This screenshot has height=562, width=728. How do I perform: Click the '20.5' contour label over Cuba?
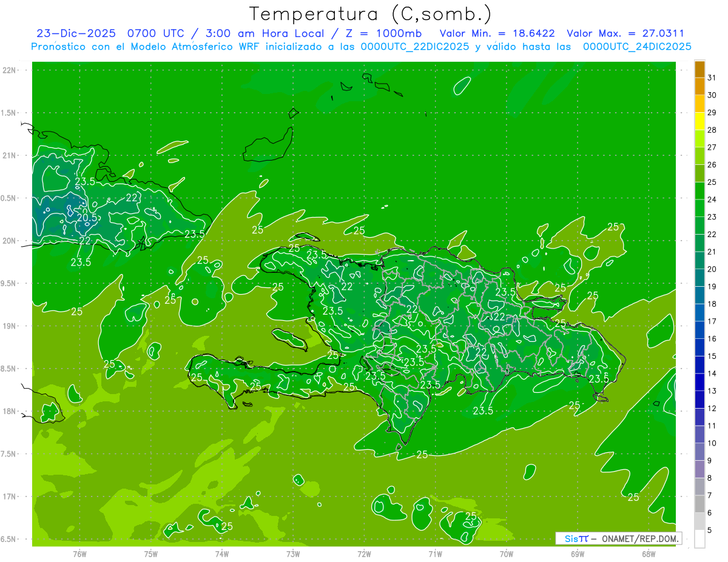coord(87,218)
